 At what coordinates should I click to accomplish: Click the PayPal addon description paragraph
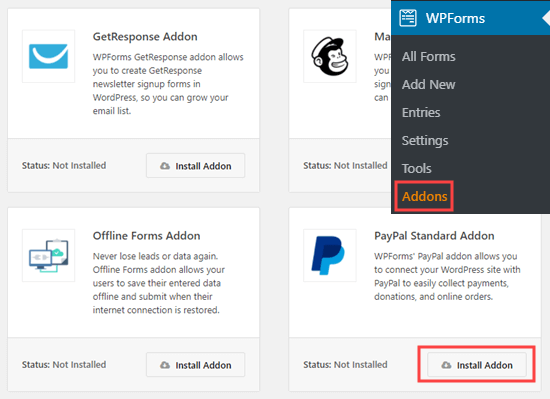447,276
